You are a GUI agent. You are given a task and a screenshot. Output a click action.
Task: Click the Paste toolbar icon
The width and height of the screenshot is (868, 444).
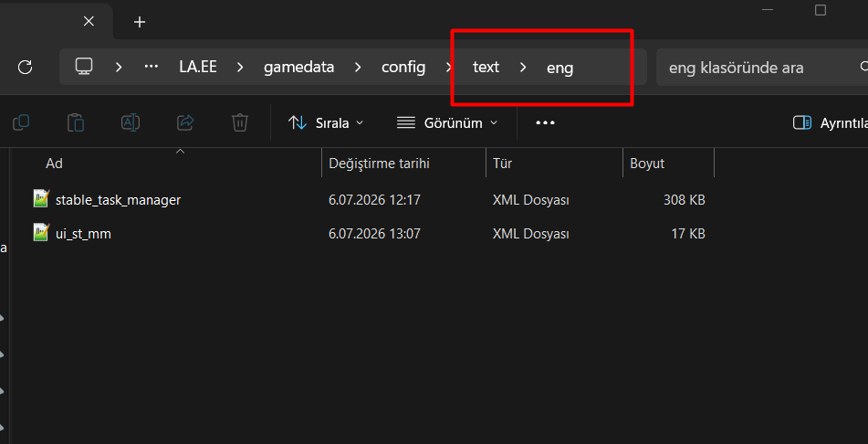coord(75,122)
